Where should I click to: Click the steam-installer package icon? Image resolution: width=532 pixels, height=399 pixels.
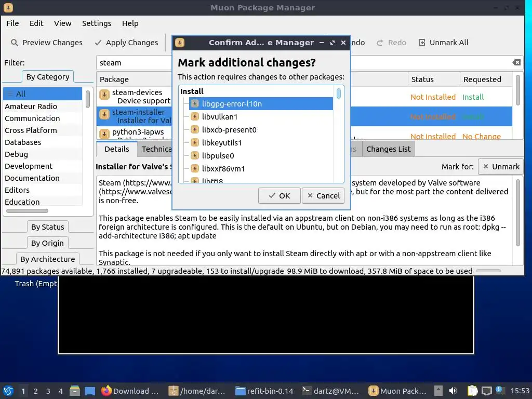point(104,114)
